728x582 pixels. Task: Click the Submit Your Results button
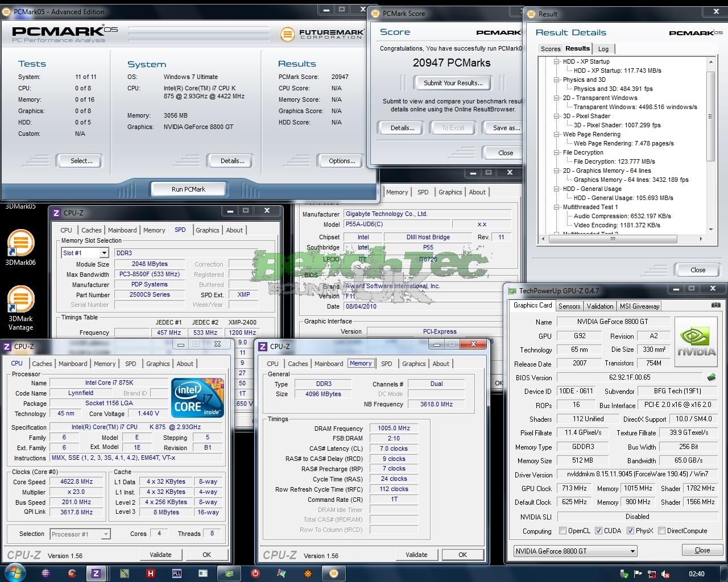(x=453, y=83)
